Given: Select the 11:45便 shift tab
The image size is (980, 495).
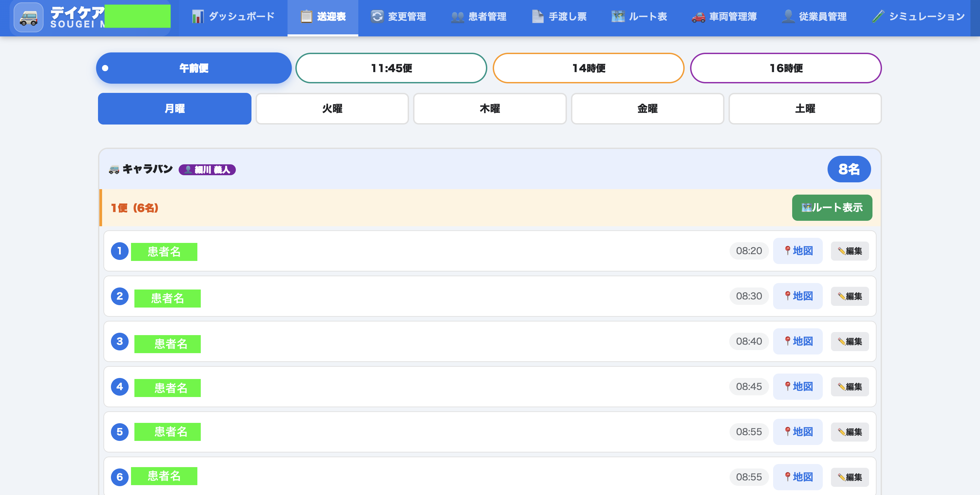Looking at the screenshot, I should (391, 68).
